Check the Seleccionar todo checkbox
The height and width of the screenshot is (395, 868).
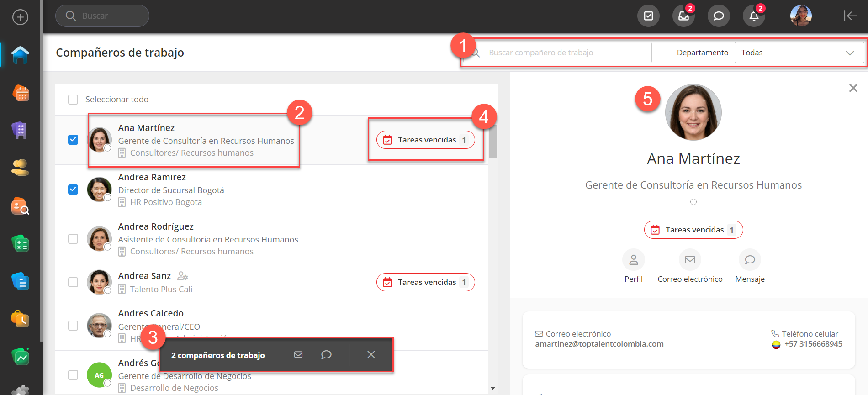(73, 100)
